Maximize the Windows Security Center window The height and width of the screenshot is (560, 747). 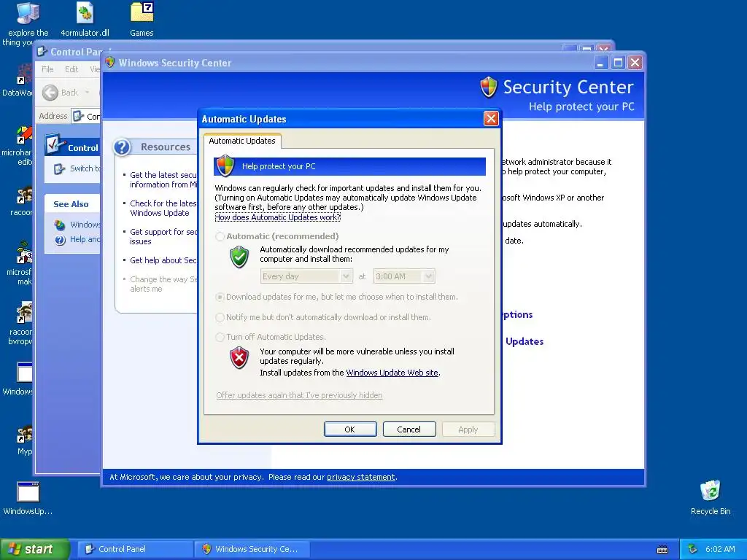[x=618, y=63]
